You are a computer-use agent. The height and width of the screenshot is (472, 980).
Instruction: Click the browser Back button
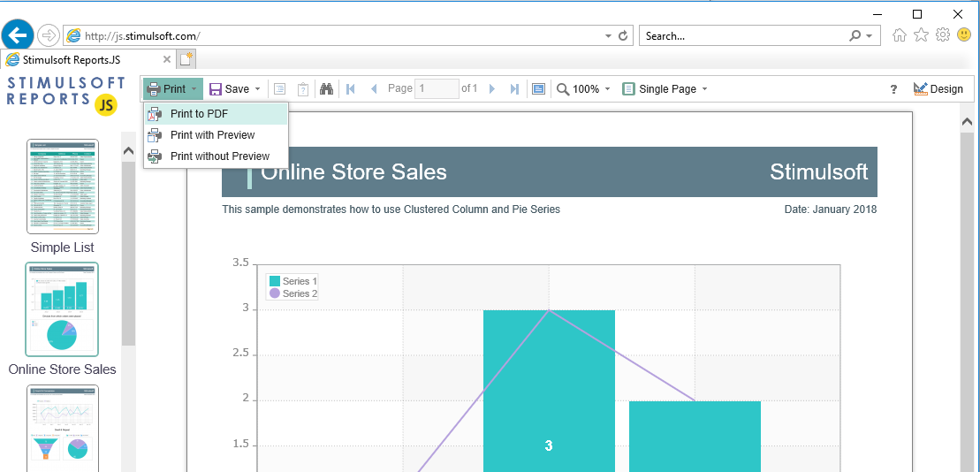[x=18, y=35]
